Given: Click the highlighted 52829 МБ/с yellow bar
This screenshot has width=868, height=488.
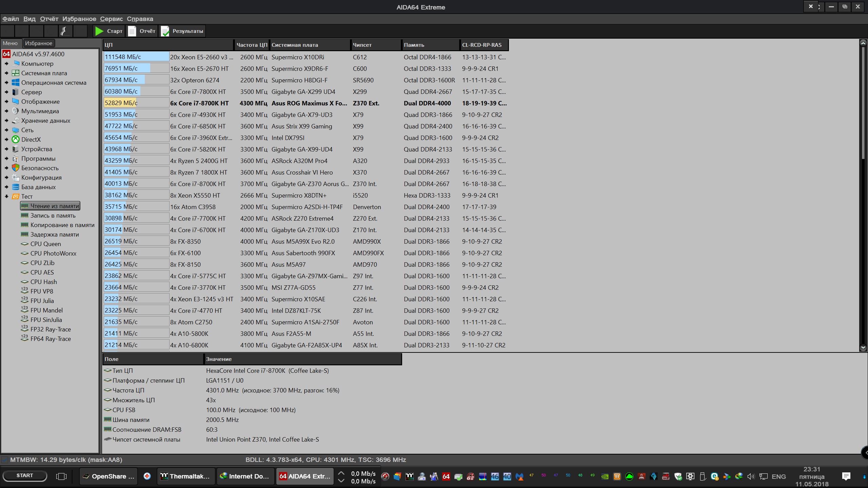Looking at the screenshot, I should (x=120, y=103).
